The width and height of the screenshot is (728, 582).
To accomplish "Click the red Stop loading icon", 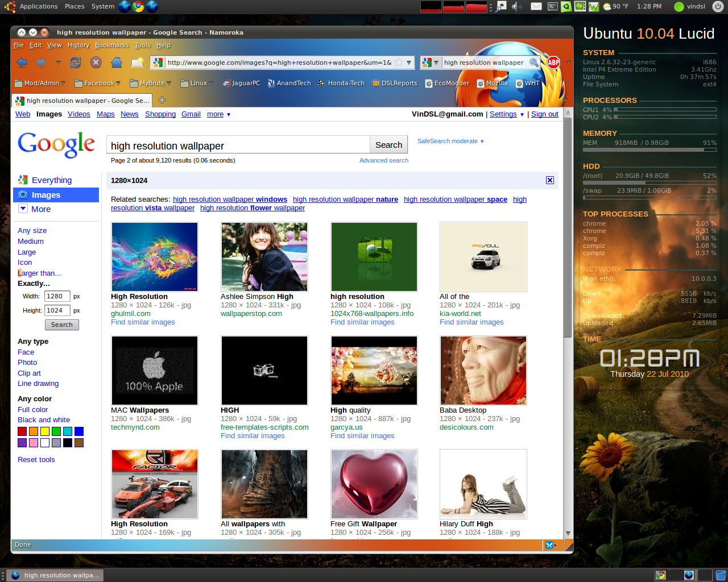I will [96, 63].
